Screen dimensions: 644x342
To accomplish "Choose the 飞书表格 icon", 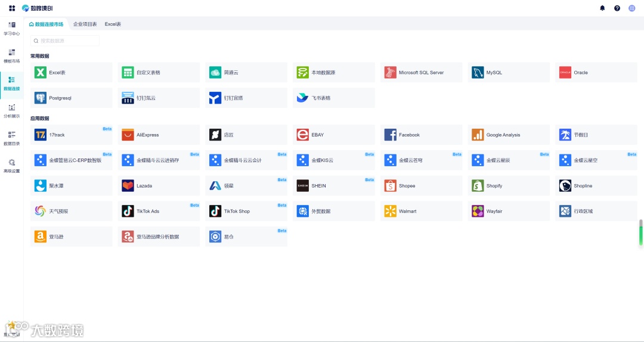I will point(303,98).
